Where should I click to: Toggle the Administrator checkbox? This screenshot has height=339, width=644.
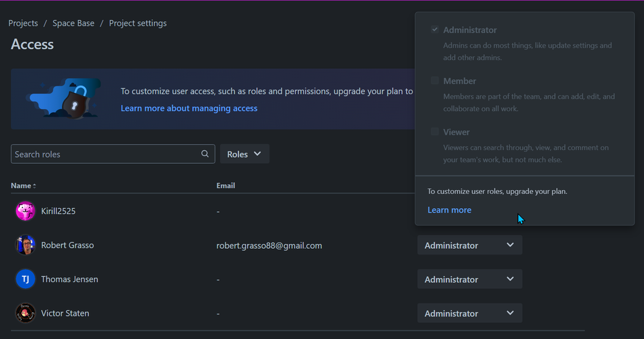point(435,30)
